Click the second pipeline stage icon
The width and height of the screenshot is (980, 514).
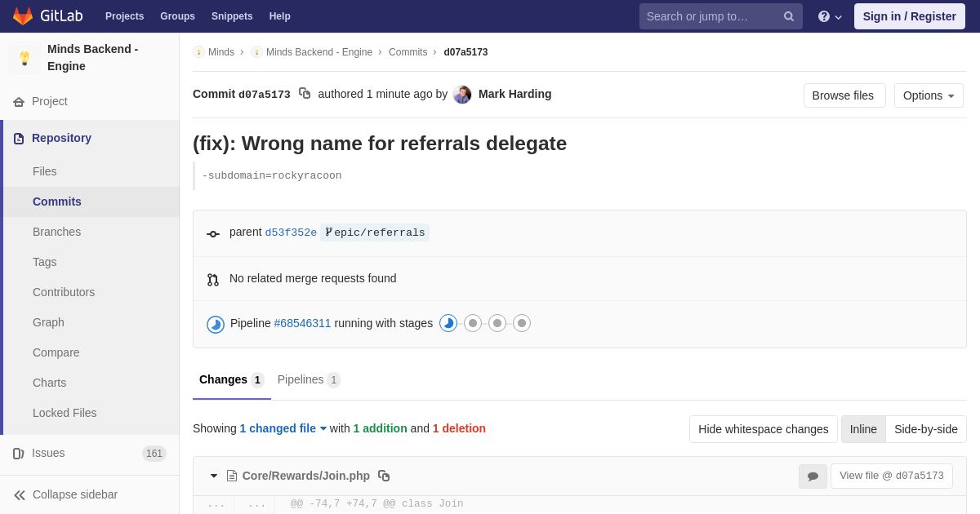pos(473,323)
